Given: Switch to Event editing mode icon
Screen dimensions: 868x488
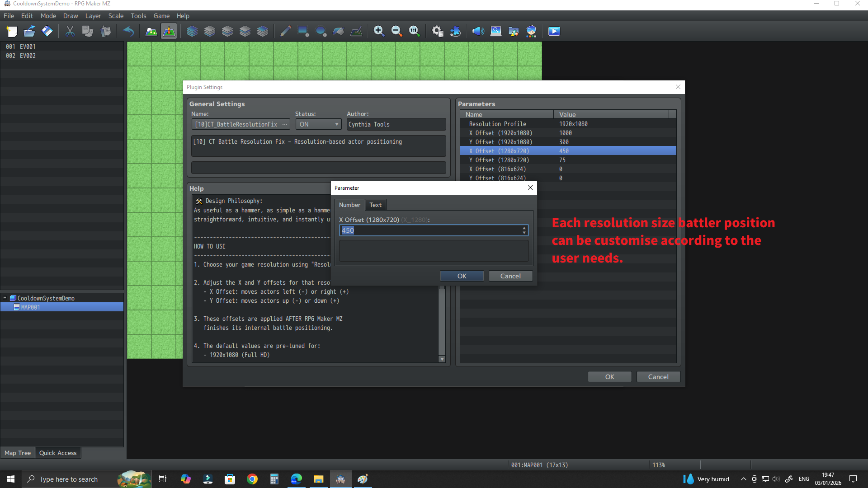Looking at the screenshot, I should point(169,31).
